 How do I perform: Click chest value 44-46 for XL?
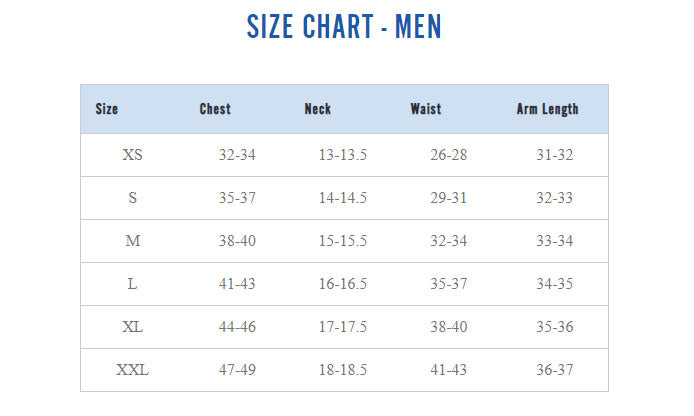[237, 327]
